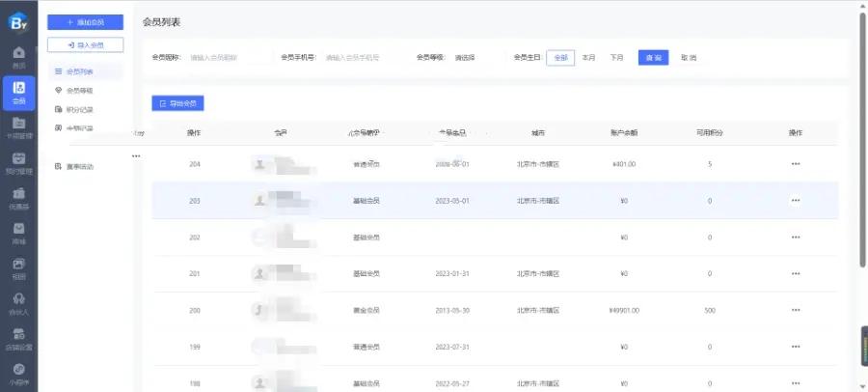Click the 会员列表 page title
The image size is (868, 392).
(161, 22)
